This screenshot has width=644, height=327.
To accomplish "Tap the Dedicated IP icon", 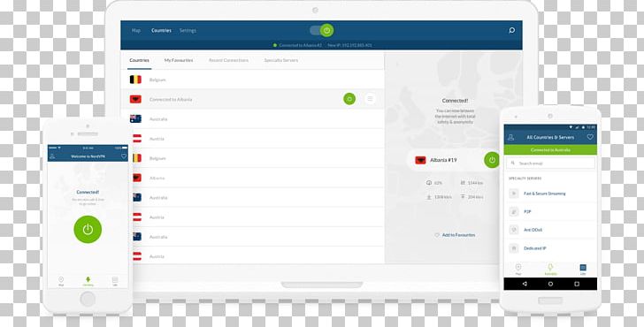I will (514, 248).
